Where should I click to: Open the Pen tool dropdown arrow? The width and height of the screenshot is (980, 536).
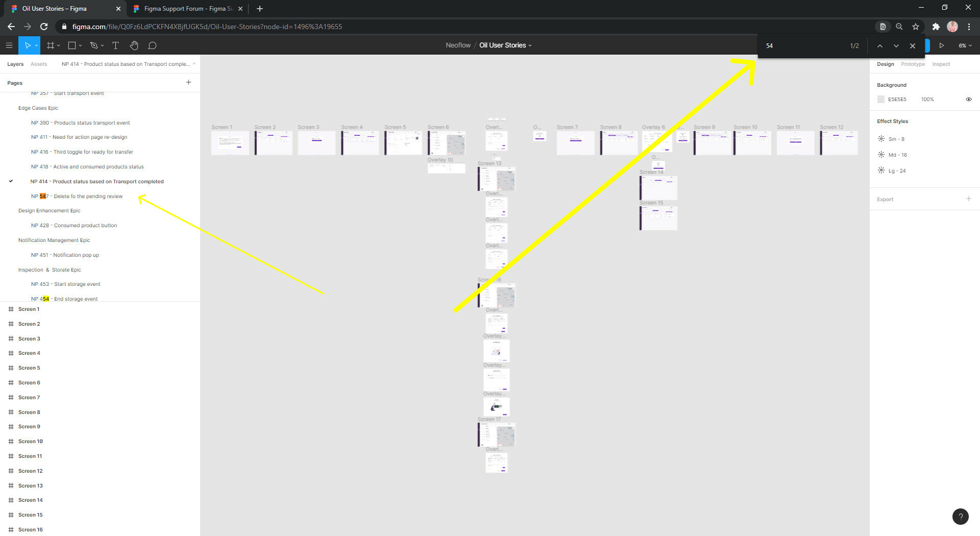pyautogui.click(x=102, y=45)
